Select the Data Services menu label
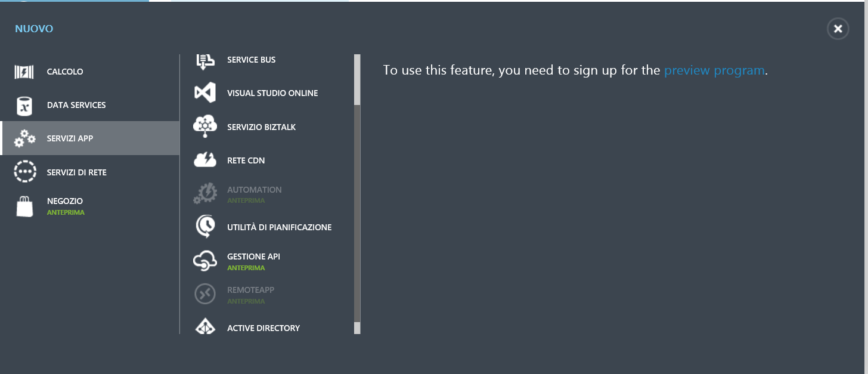The height and width of the screenshot is (374, 868). [76, 105]
